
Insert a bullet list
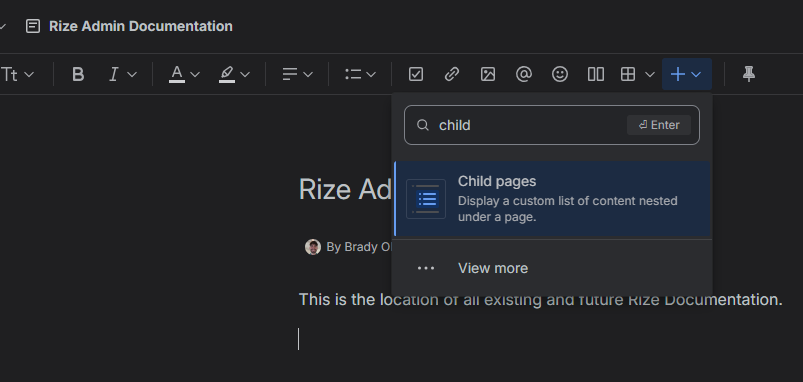[353, 75]
